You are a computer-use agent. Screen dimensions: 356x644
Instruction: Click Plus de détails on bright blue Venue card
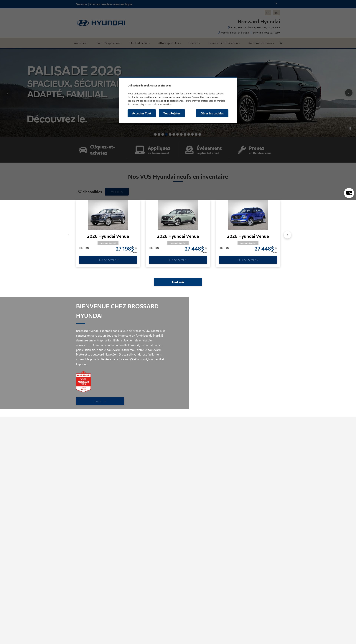pyautogui.click(x=248, y=260)
